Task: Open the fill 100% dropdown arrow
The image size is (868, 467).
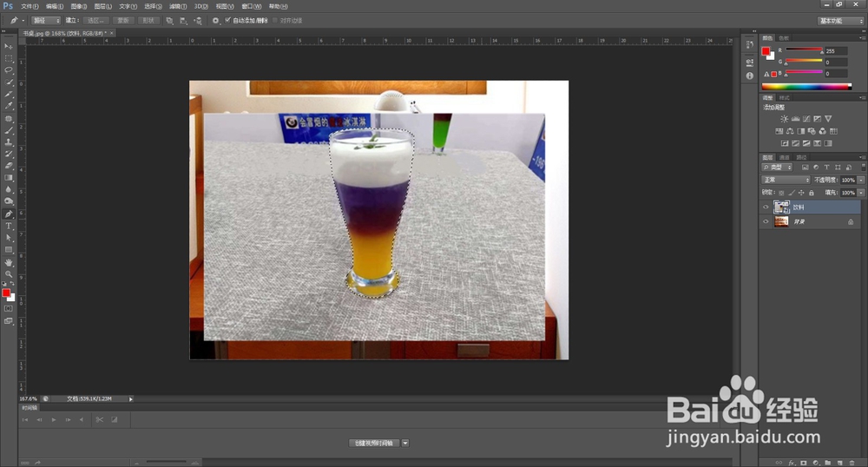Action: (861, 193)
